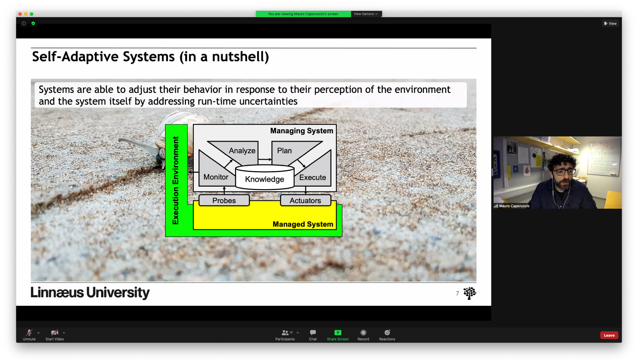Click the Analyze block
This screenshot has width=638, height=364.
[242, 151]
